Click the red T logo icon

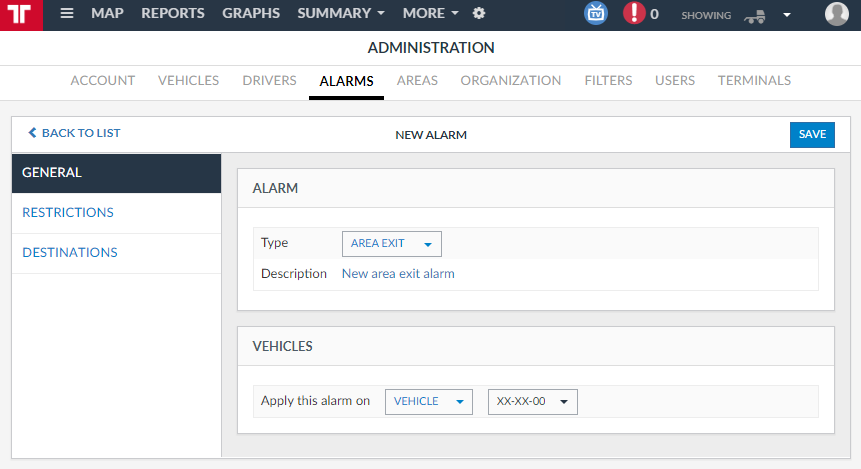click(21, 15)
